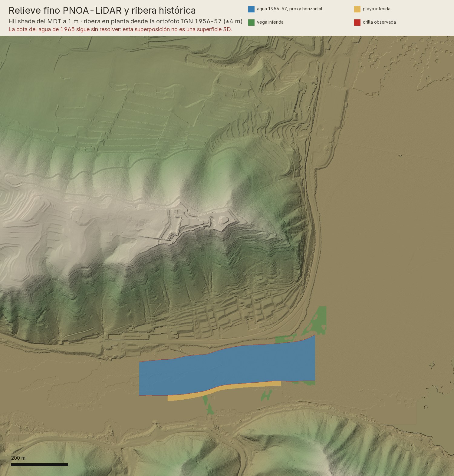454x476 pixels.
Task: Click the red warning note about cota de 1965
Action: [120, 29]
